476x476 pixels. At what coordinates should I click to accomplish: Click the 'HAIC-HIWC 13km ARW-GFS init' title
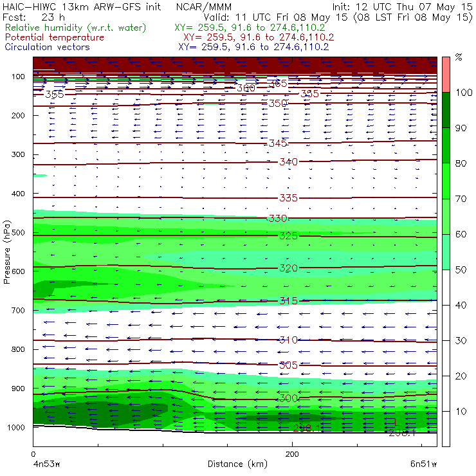pos(82,6)
